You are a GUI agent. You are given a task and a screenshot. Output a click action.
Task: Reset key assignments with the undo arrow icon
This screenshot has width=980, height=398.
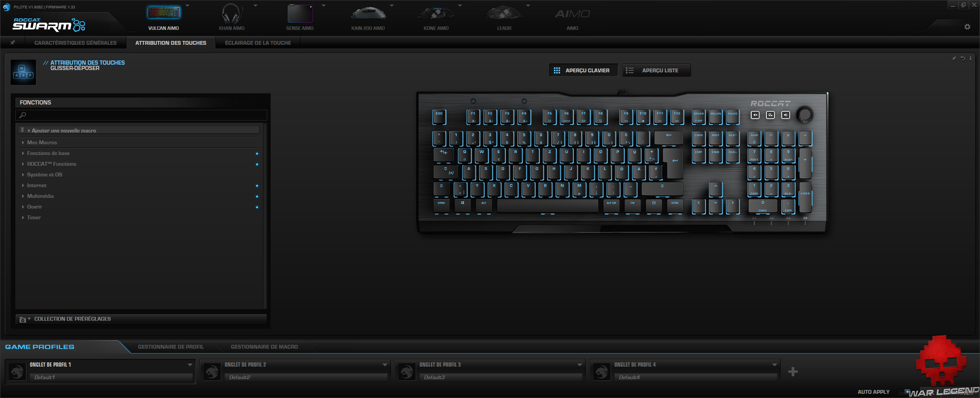(x=963, y=59)
